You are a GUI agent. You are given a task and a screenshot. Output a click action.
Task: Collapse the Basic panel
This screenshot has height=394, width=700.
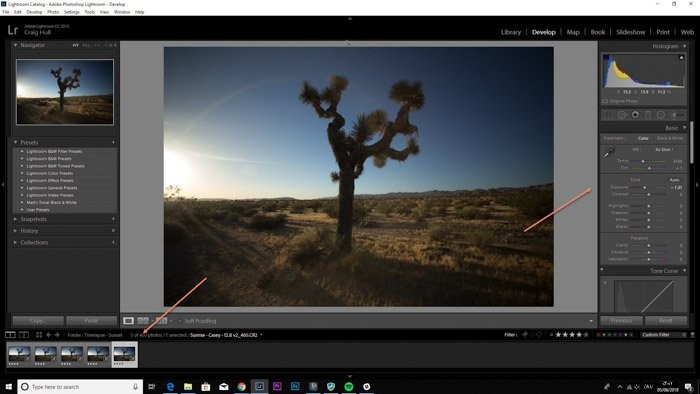point(684,128)
